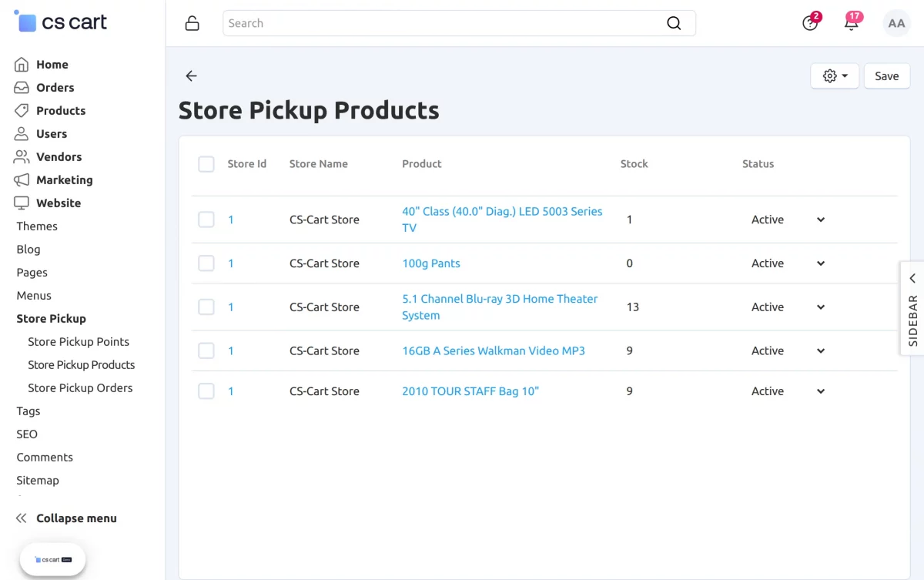Go to SEO submenu

tap(27, 434)
